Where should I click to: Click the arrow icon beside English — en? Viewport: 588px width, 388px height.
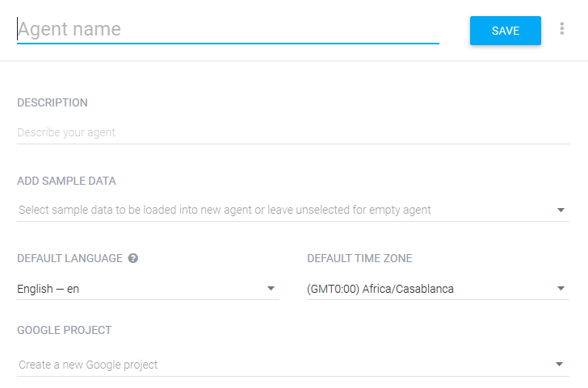pos(271,289)
